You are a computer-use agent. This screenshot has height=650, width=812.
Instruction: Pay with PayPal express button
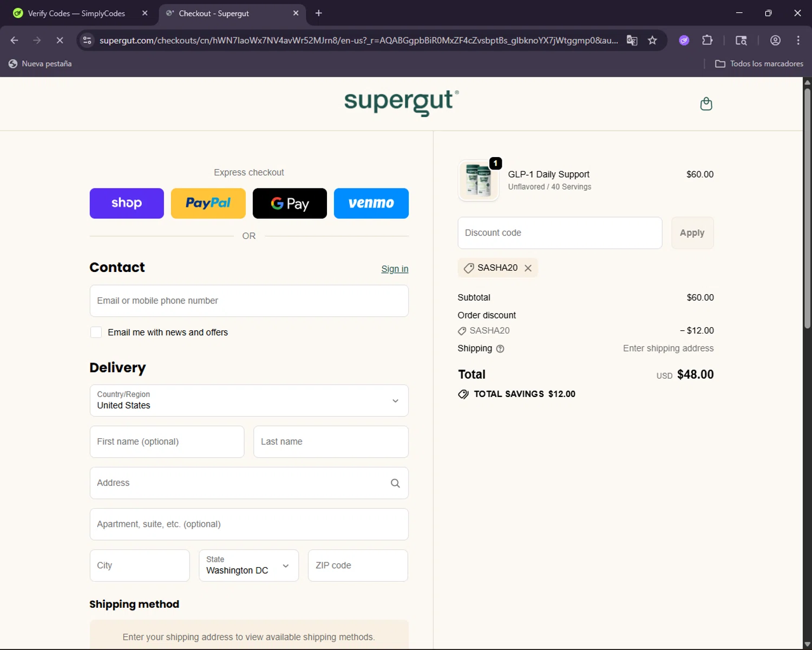208,204
